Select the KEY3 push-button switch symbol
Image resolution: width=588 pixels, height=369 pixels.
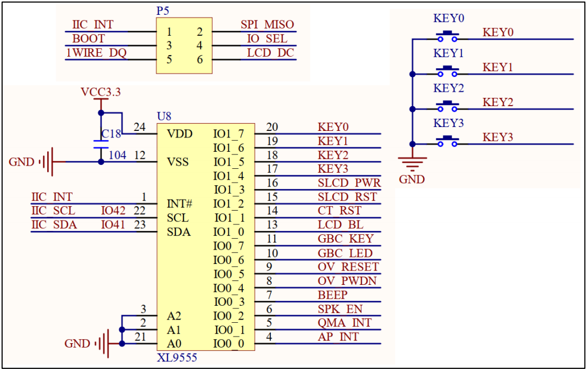coord(447,141)
